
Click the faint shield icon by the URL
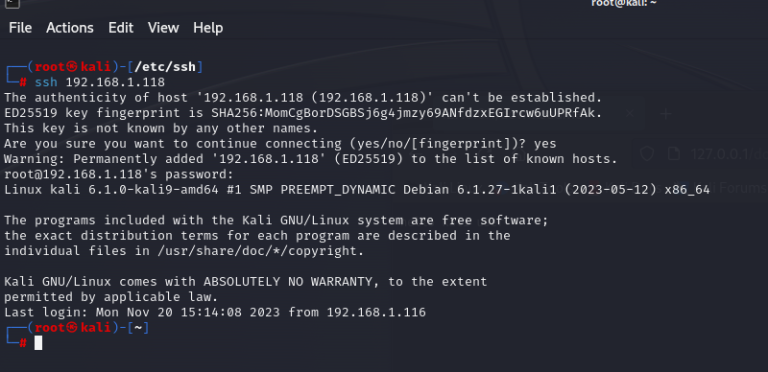point(647,154)
